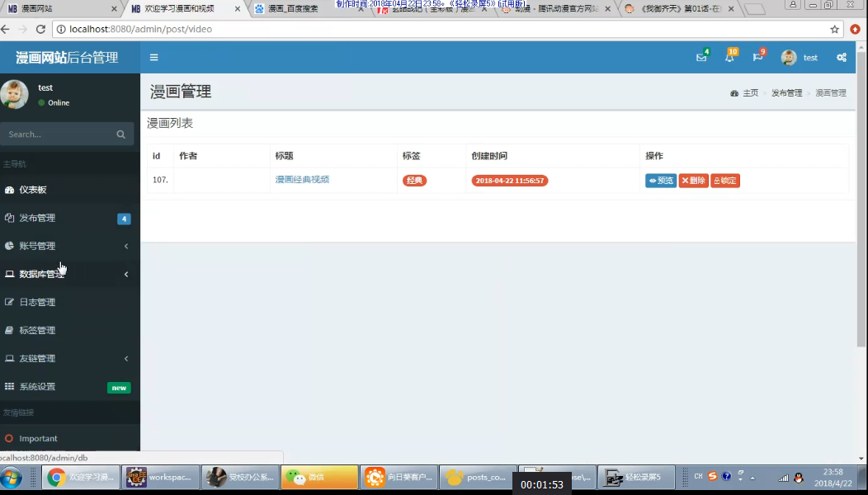Expand 数据库管理 menu chevron

126,274
